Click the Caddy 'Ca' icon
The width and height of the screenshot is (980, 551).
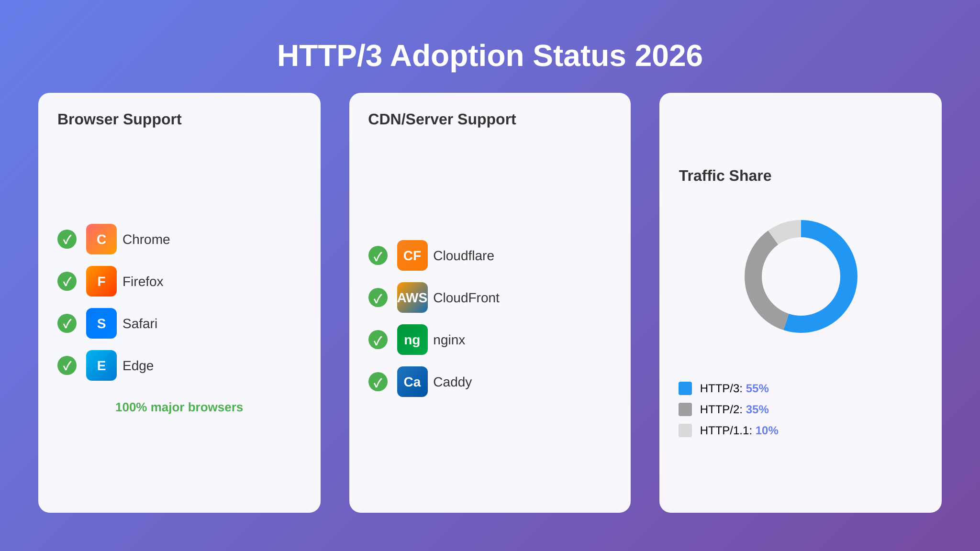coord(412,382)
